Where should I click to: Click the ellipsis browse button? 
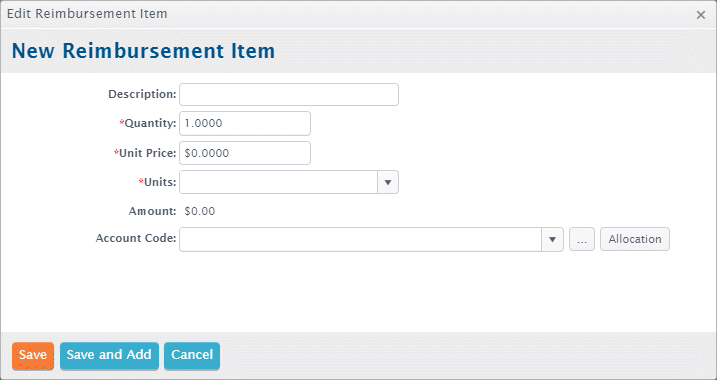[582, 239]
